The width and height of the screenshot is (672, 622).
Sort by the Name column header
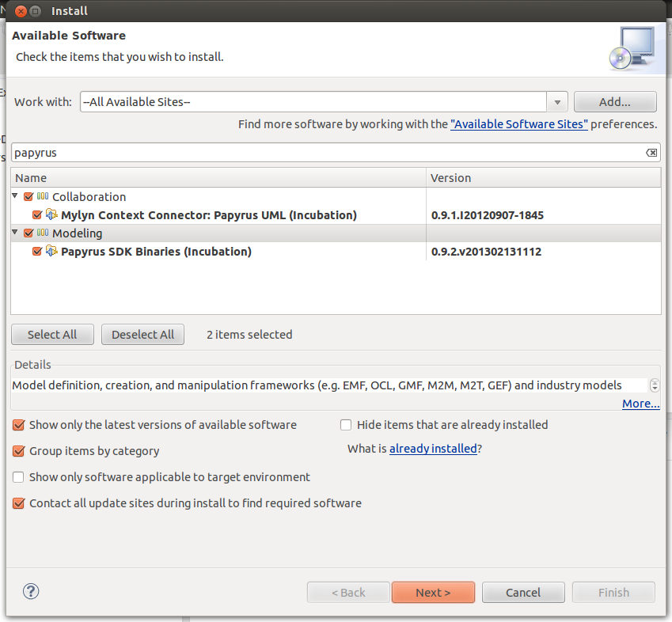pyautogui.click(x=218, y=178)
